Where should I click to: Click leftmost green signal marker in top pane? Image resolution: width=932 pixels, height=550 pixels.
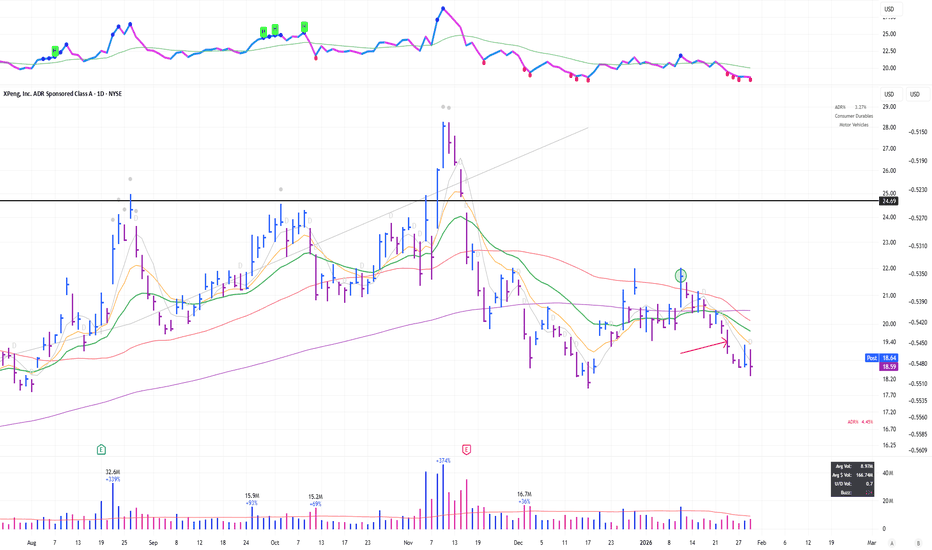point(55,51)
